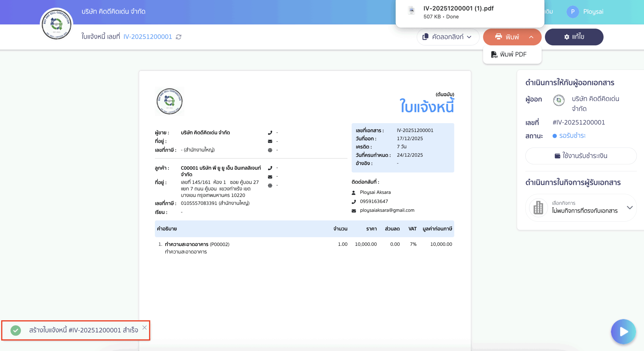Click the PDF file icon in print menu
This screenshot has width=644, height=351.
pos(494,55)
